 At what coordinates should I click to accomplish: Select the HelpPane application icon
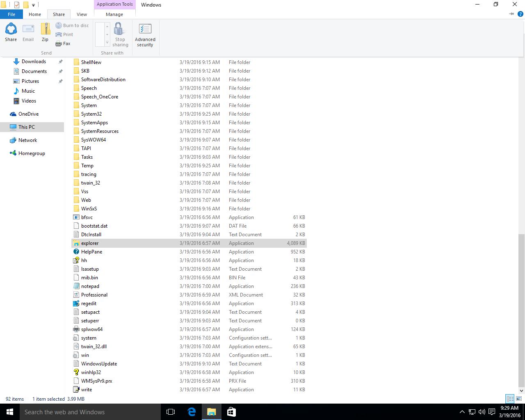pos(76,252)
